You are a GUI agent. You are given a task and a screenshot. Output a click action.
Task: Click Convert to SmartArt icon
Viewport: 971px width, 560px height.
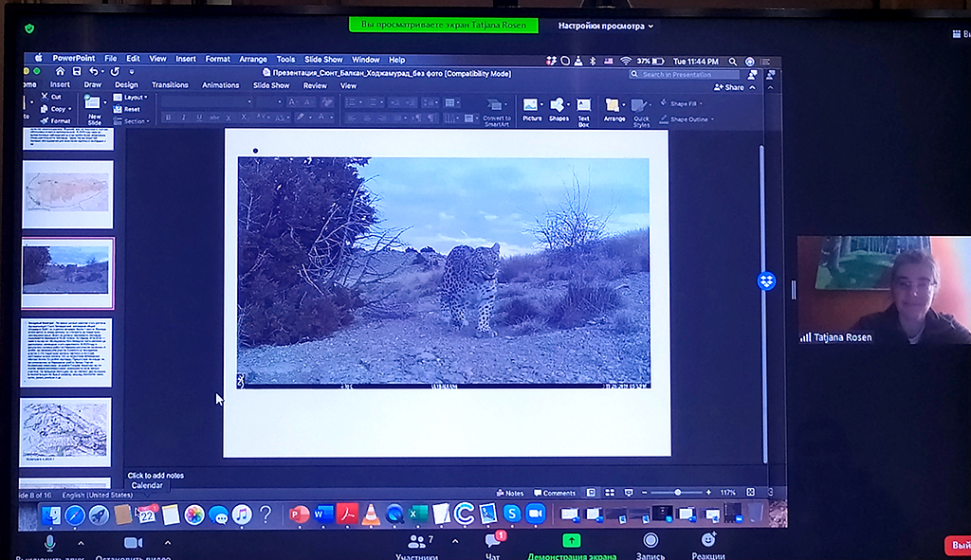[495, 106]
